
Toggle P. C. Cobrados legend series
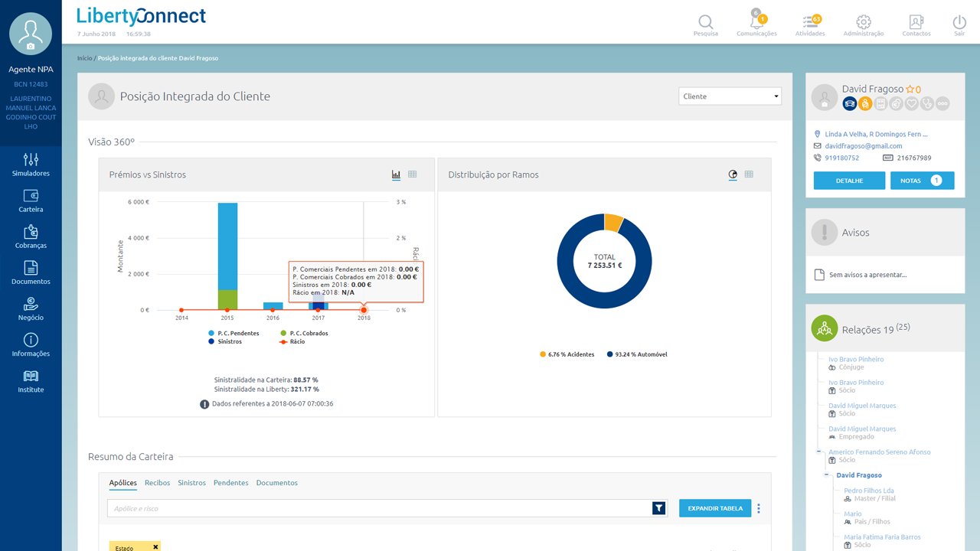click(304, 333)
